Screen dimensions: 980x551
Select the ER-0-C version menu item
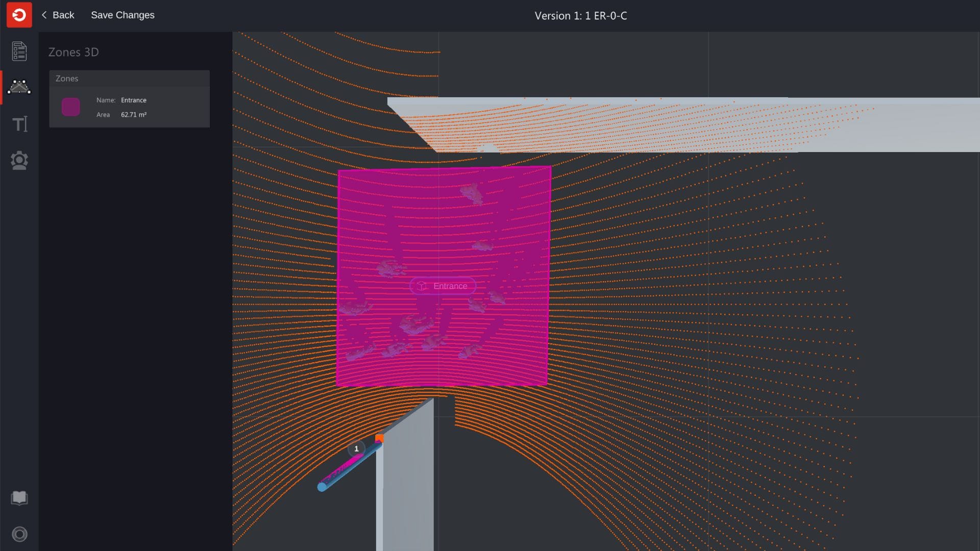(580, 15)
